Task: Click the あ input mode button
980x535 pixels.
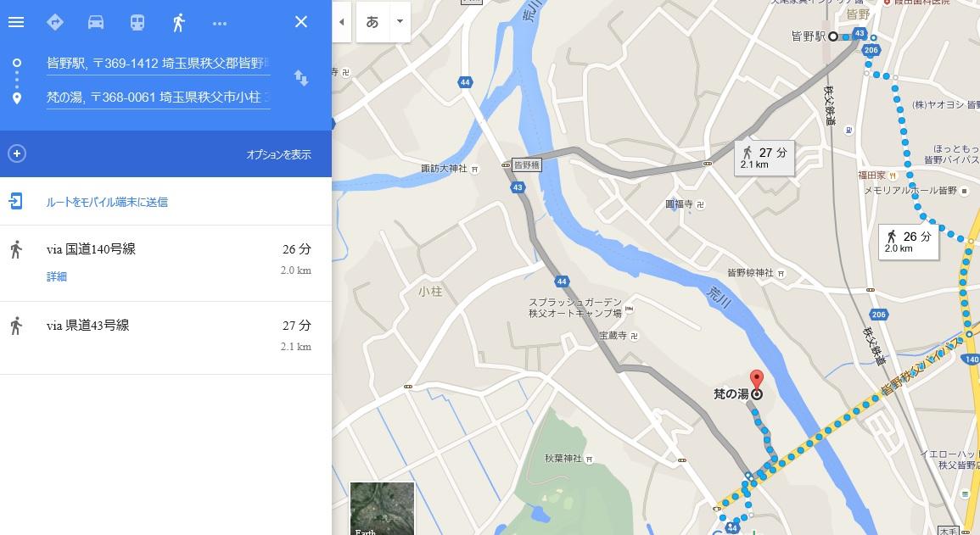Action: (372, 22)
